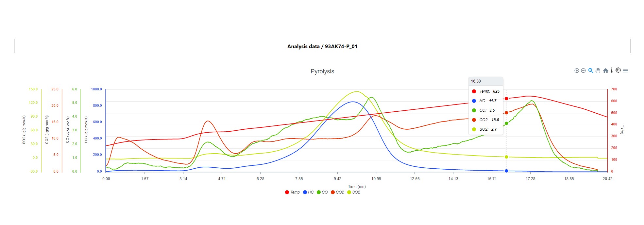Toggle the HC series in legend

tap(308, 192)
